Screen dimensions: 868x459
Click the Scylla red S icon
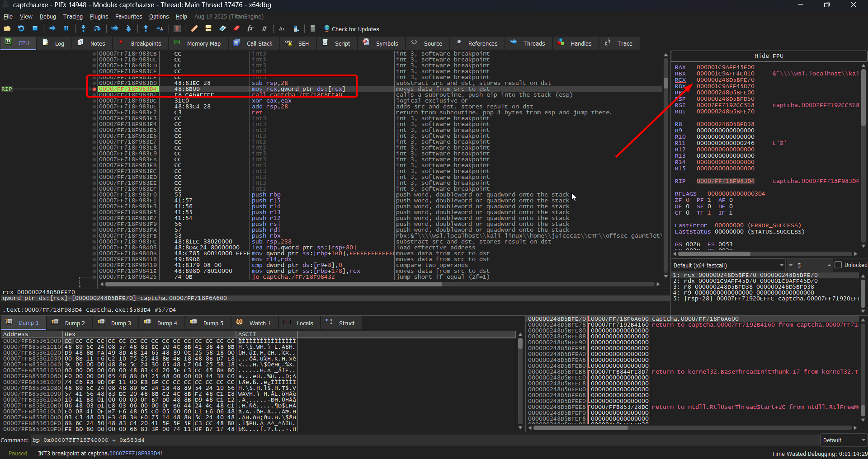coord(177,28)
